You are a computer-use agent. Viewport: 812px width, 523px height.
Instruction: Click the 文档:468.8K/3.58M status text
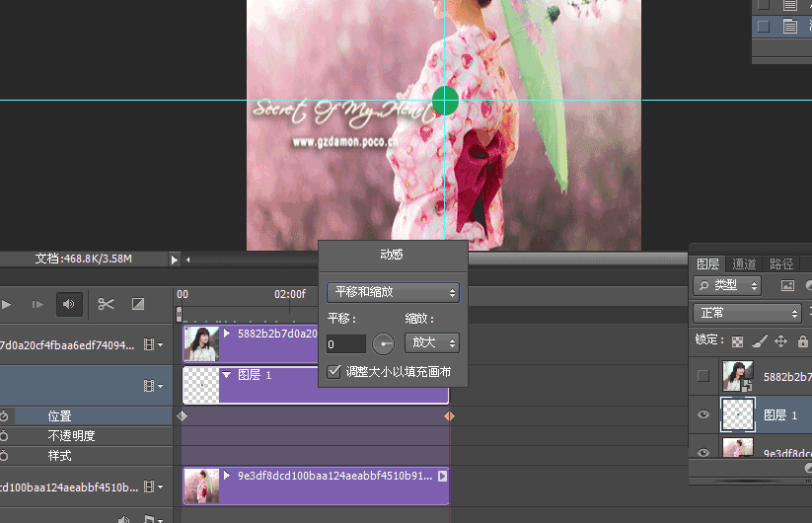[x=84, y=259]
